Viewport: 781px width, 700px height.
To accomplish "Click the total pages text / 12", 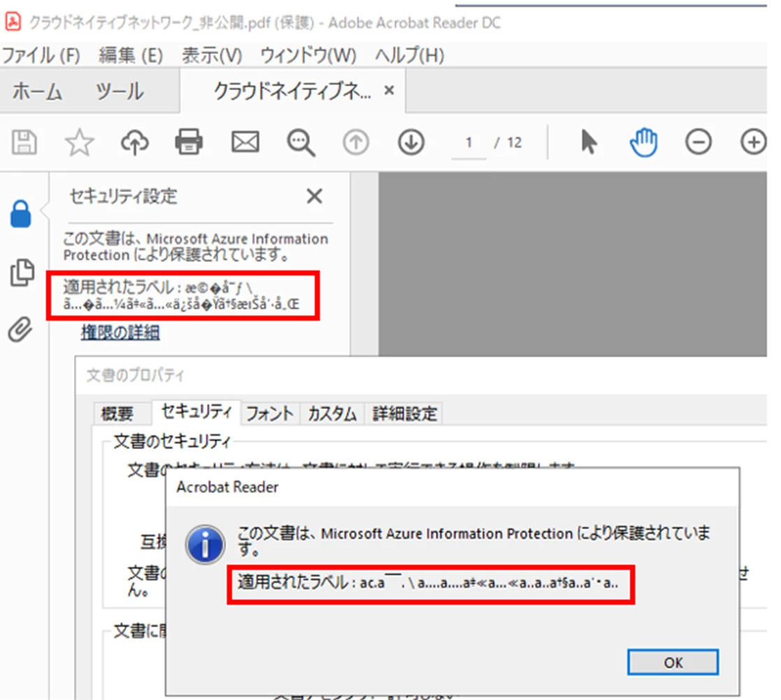I will coord(508,143).
